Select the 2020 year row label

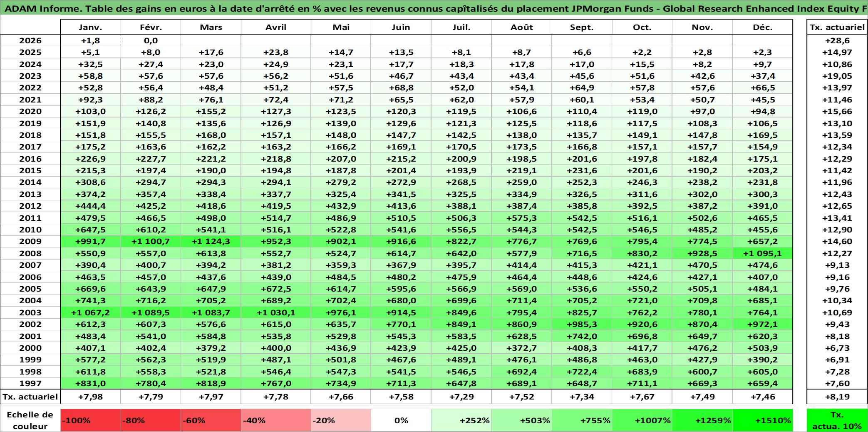[30, 111]
